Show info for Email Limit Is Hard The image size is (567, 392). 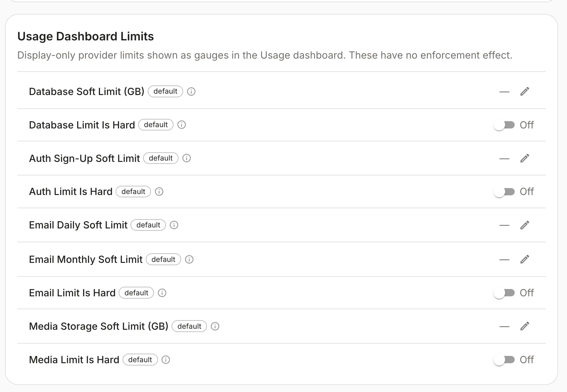click(162, 293)
